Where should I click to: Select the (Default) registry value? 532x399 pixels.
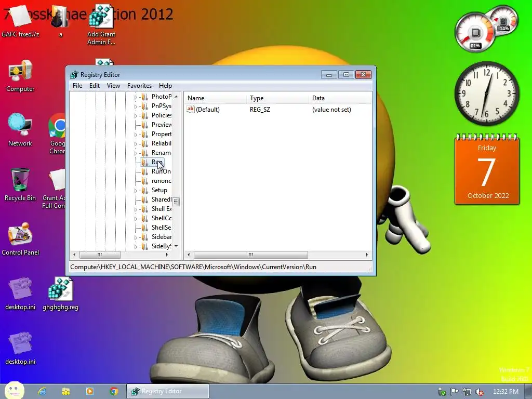coord(204,109)
